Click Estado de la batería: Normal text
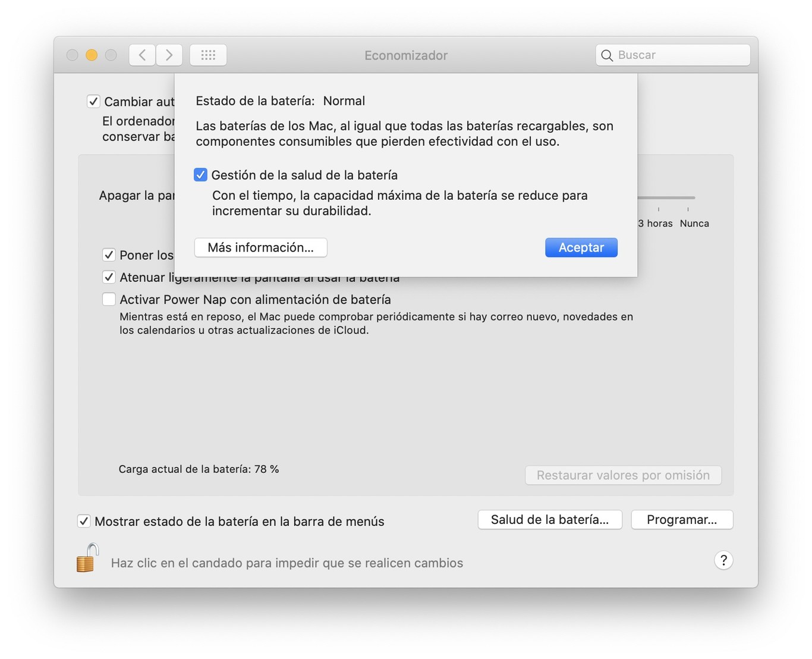 pos(281,101)
